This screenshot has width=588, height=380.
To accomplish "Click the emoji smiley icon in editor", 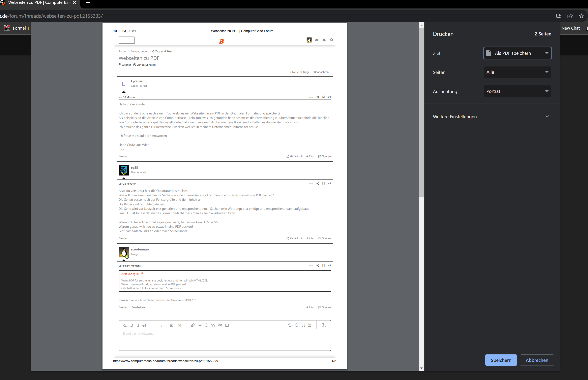I will coord(206,325).
